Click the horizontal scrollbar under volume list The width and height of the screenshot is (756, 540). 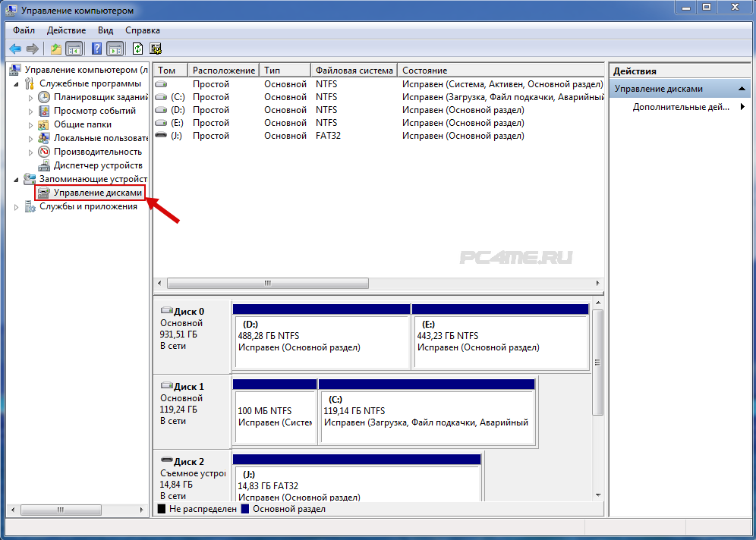pyautogui.click(x=267, y=283)
